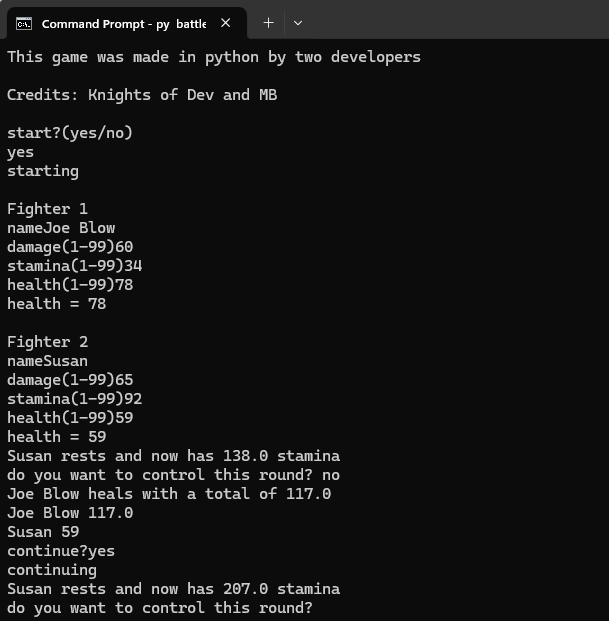Click the 'Credits: Knights of Dev and MB' line

pyautogui.click(x=142, y=95)
